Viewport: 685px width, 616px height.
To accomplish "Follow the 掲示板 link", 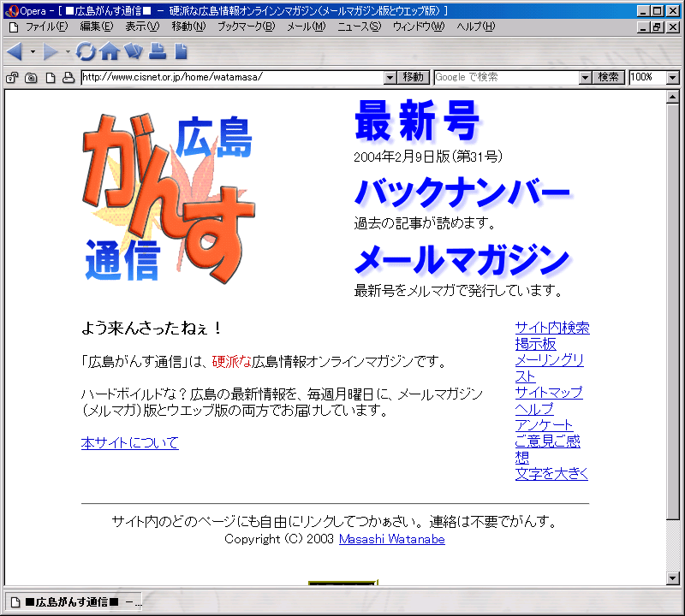I will (536, 344).
